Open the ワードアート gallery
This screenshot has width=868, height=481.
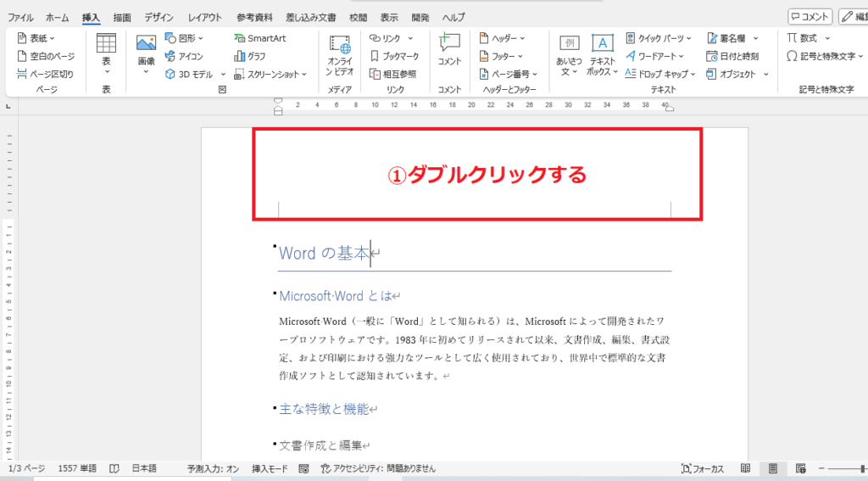point(655,56)
